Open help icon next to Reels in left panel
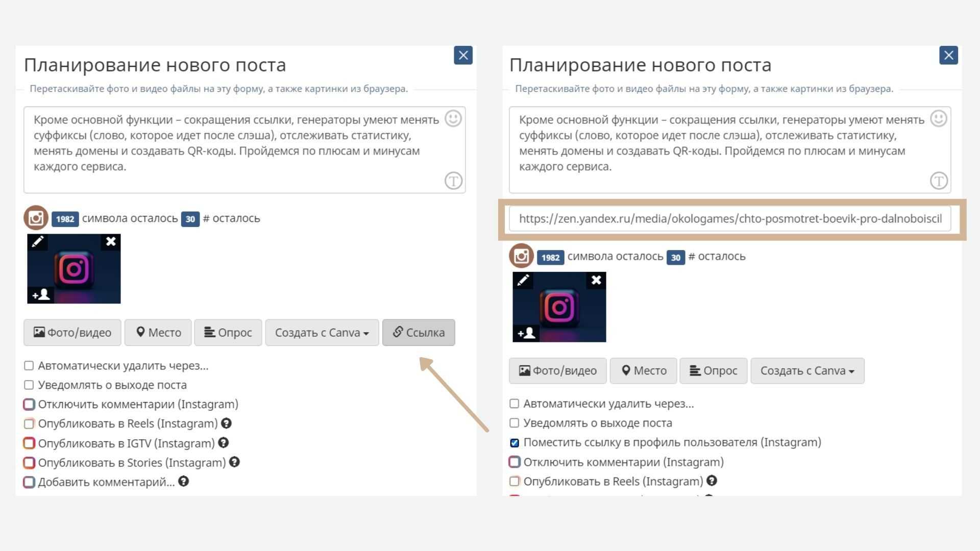Image resolution: width=980 pixels, height=551 pixels. tap(226, 423)
